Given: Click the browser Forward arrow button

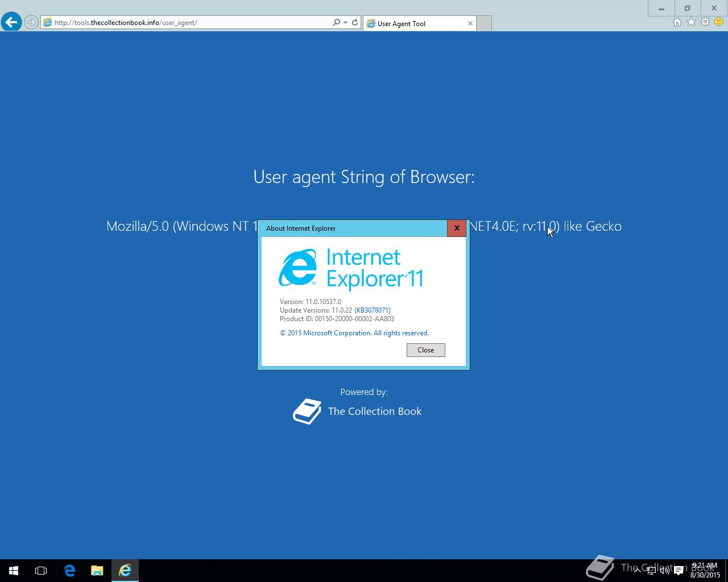Looking at the screenshot, I should [x=31, y=23].
